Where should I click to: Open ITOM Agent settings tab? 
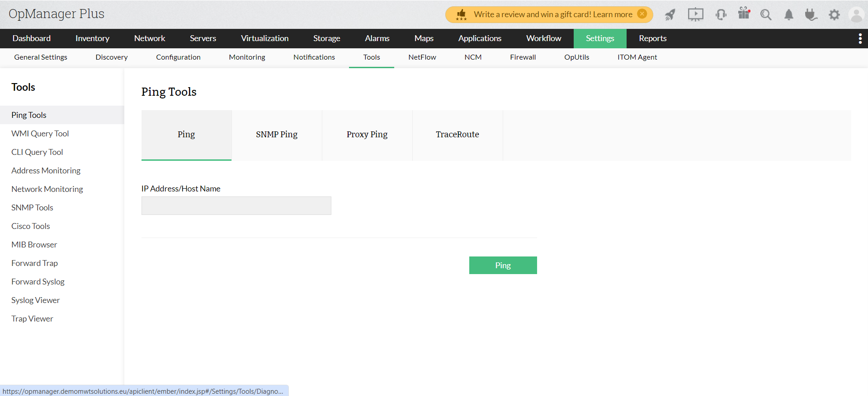point(637,57)
